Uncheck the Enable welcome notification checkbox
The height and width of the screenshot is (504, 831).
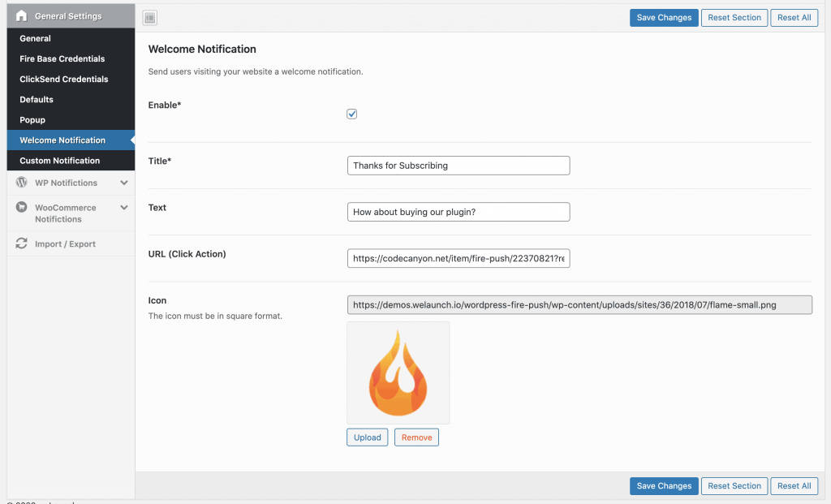352,114
